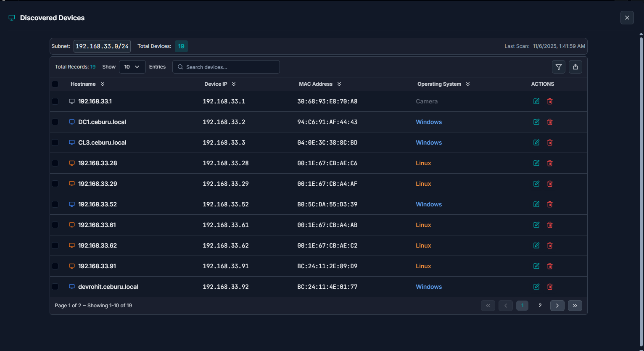Select the devrohit.ceburu.local row checkbox
The width and height of the screenshot is (644, 351).
[x=55, y=287]
